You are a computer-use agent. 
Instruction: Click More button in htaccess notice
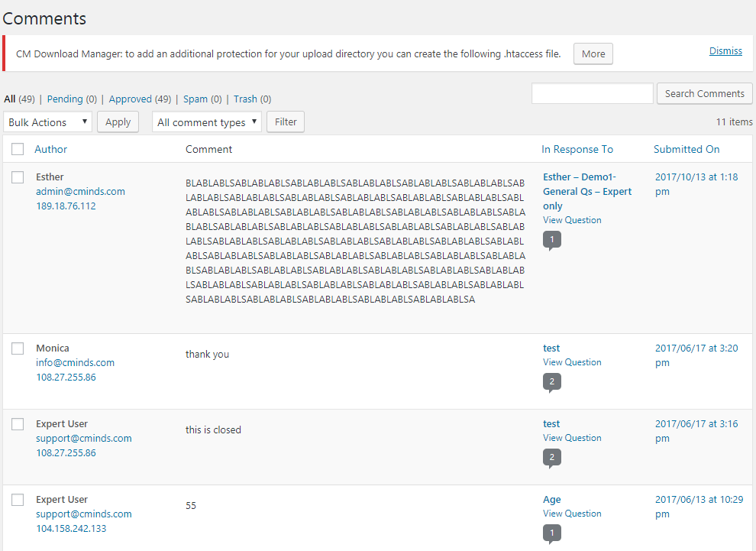coord(593,54)
